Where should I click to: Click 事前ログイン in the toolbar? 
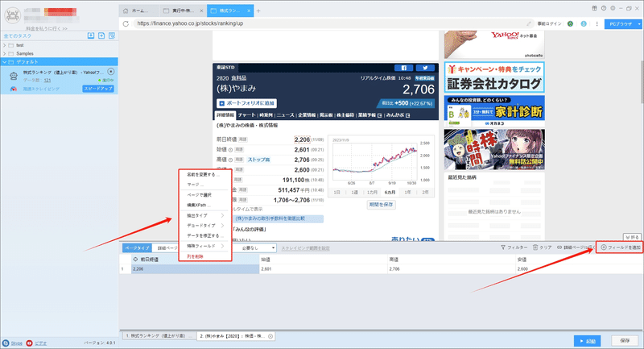[549, 24]
